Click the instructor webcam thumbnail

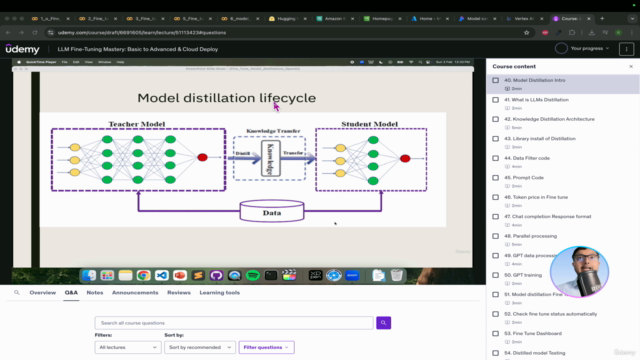pyautogui.click(x=579, y=272)
